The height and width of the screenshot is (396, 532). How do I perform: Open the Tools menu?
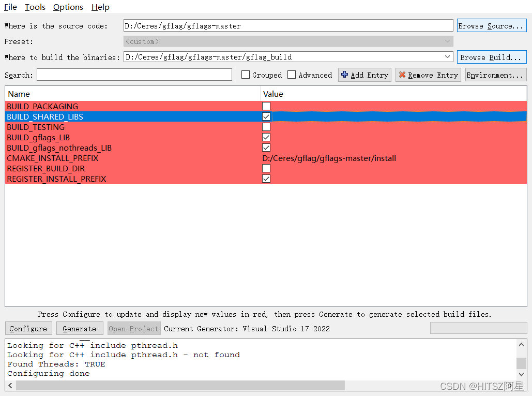(x=35, y=7)
